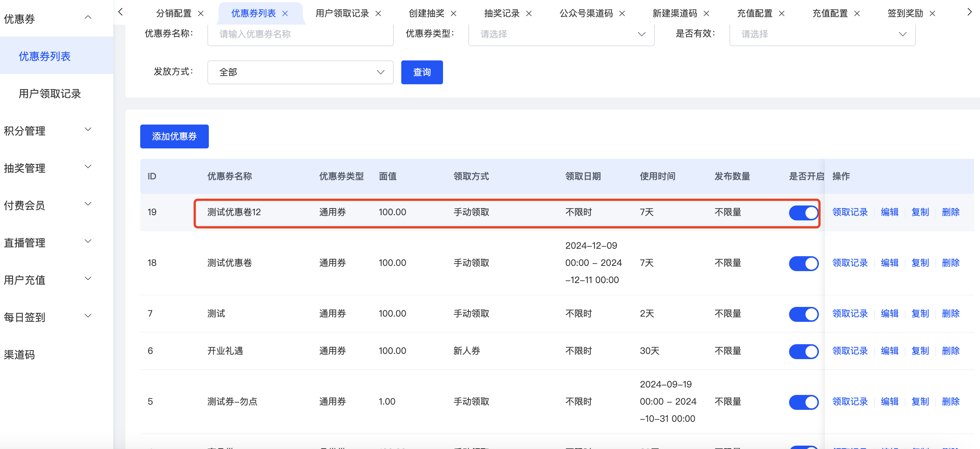Open the 新建渠道码 tab
The height and width of the screenshot is (449, 980).
675,14
